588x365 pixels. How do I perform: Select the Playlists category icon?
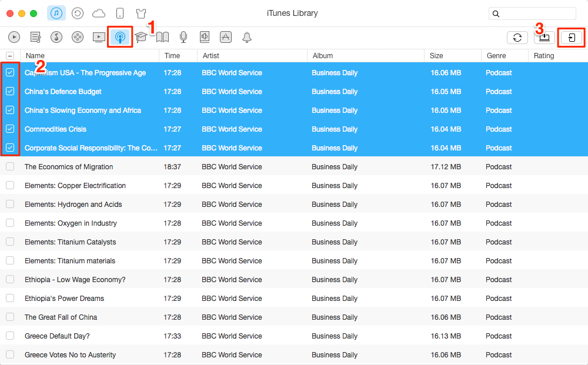pyautogui.click(x=36, y=37)
